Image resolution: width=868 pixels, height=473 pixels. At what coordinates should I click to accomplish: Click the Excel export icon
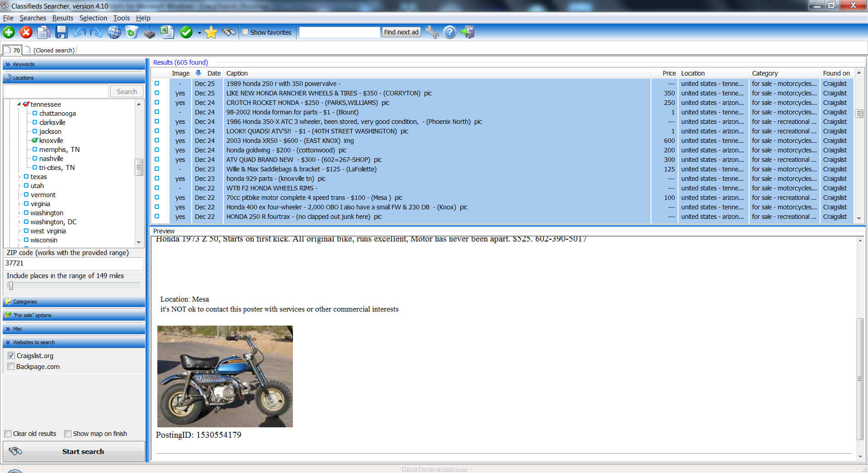pyautogui.click(x=168, y=32)
